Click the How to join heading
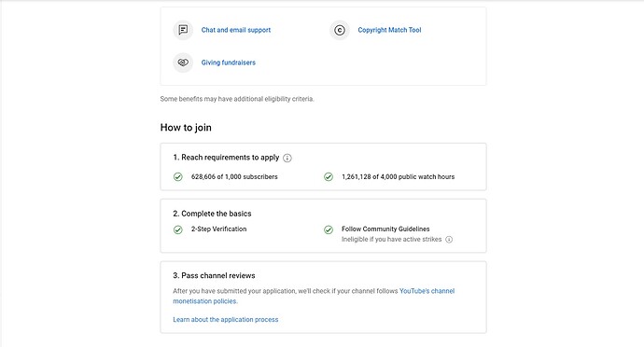This screenshot has width=644, height=347. (186, 127)
